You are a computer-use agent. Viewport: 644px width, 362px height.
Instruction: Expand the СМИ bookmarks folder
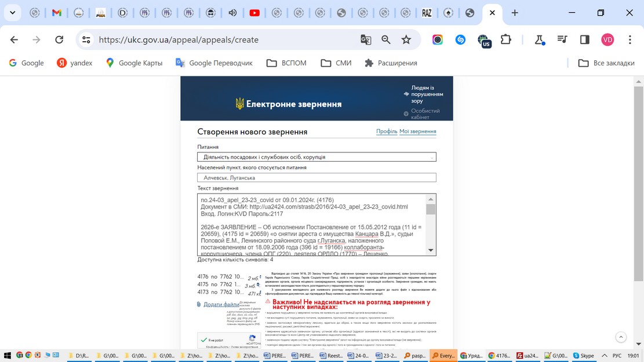[x=336, y=63]
